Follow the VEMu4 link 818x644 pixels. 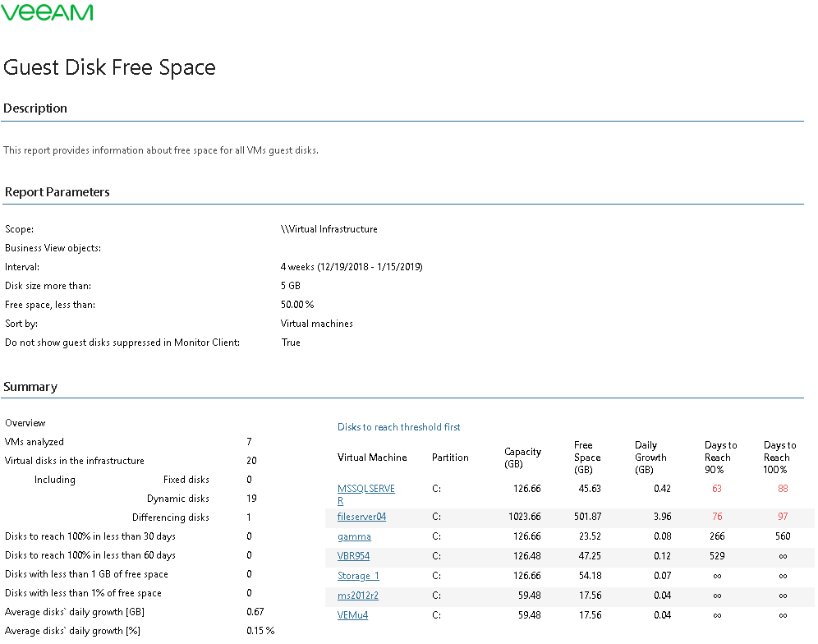pos(352,614)
